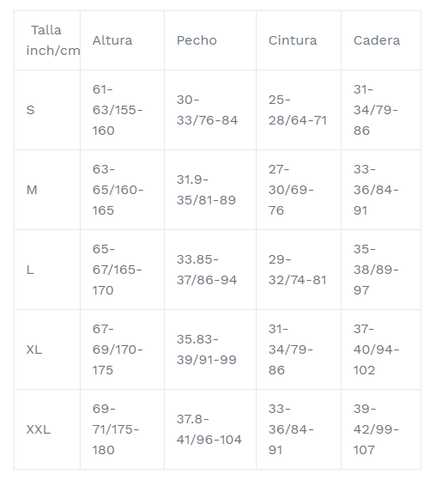
Task: Click the Talla inch/cm header cell
Action: point(47,40)
